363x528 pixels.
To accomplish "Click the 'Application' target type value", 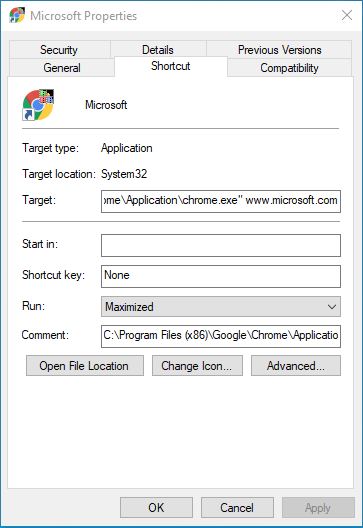I will [127, 148].
